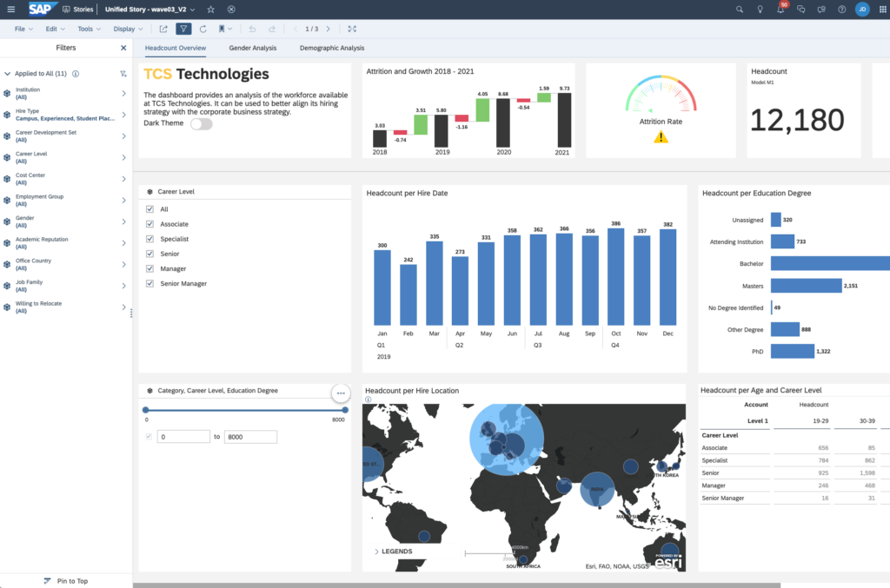Image resolution: width=890 pixels, height=588 pixels.
Task: Close the story using the circled X icon
Action: tap(231, 9)
